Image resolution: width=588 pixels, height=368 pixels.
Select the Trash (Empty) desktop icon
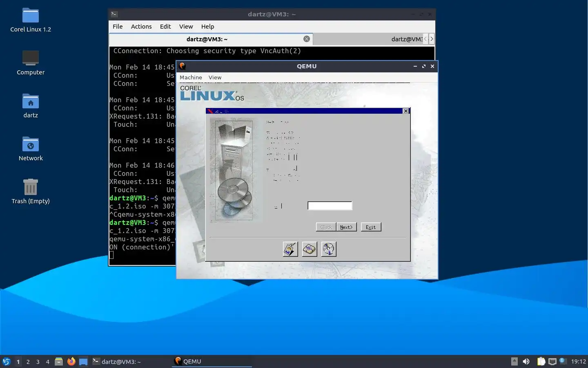[x=31, y=192]
